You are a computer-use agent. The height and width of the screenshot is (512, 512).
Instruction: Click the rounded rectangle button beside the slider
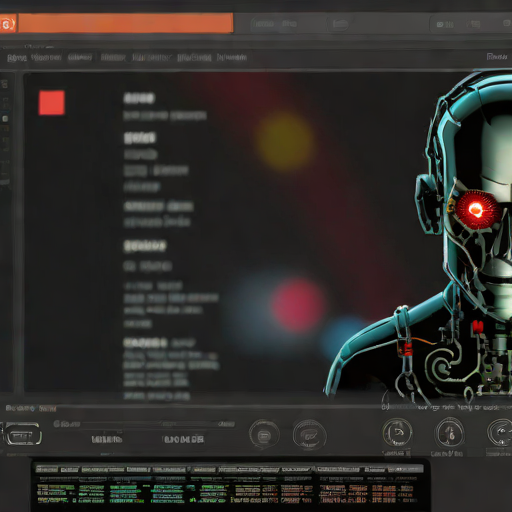tap(23, 434)
